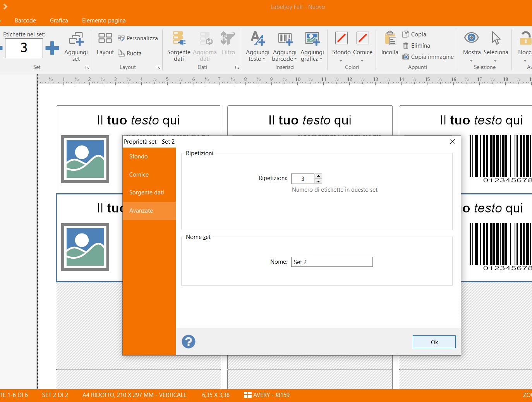Click the Avery layout icon in status bar

pyautogui.click(x=248, y=395)
